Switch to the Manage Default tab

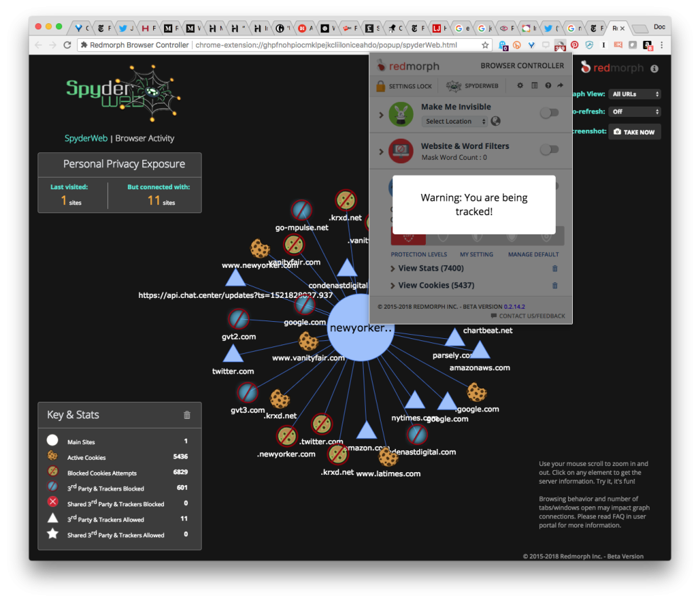point(533,254)
